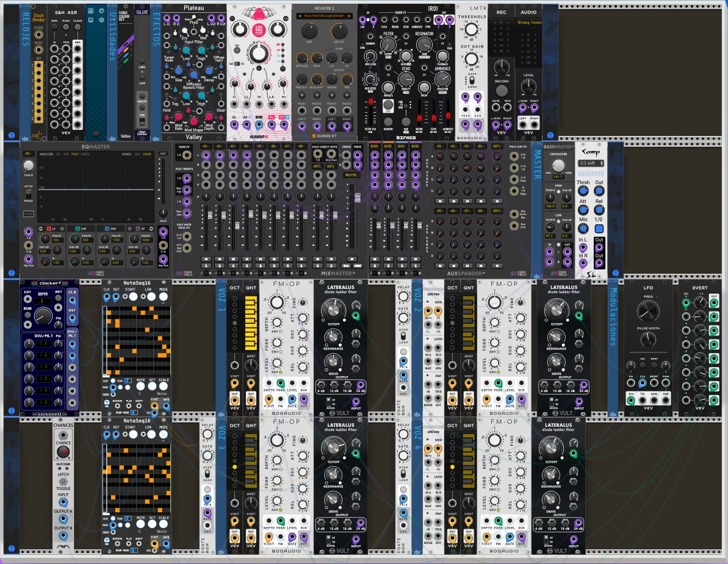Click the GATE jack on REC module
The image size is (728, 564).
coord(496,107)
